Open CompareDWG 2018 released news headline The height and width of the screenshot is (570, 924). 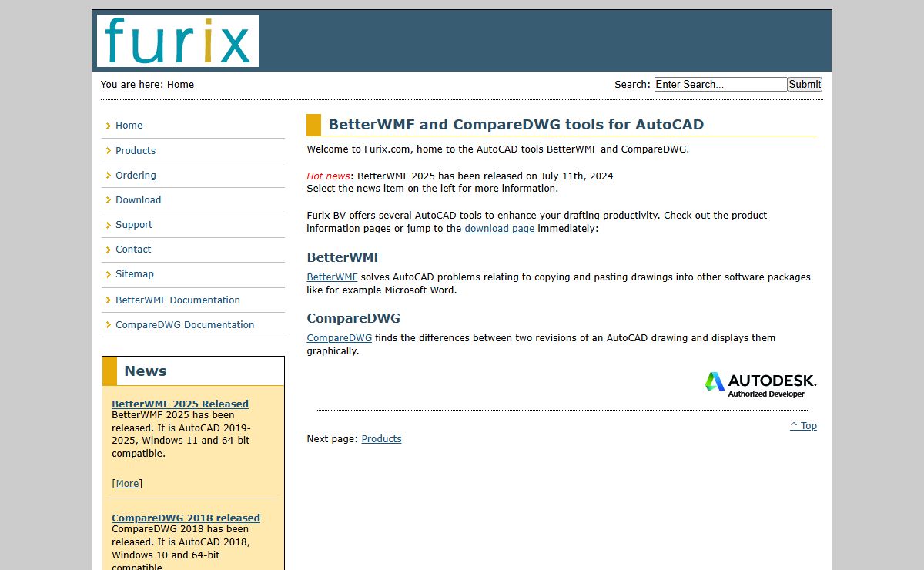[x=186, y=518]
